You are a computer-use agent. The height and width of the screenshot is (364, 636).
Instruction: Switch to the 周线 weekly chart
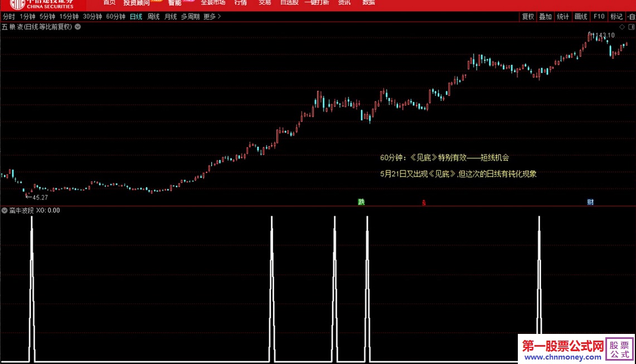coord(153,17)
